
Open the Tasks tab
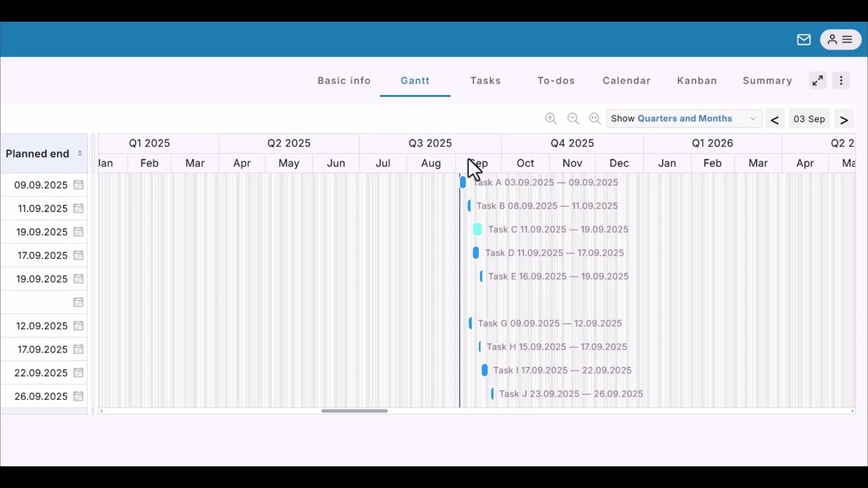[486, 81]
